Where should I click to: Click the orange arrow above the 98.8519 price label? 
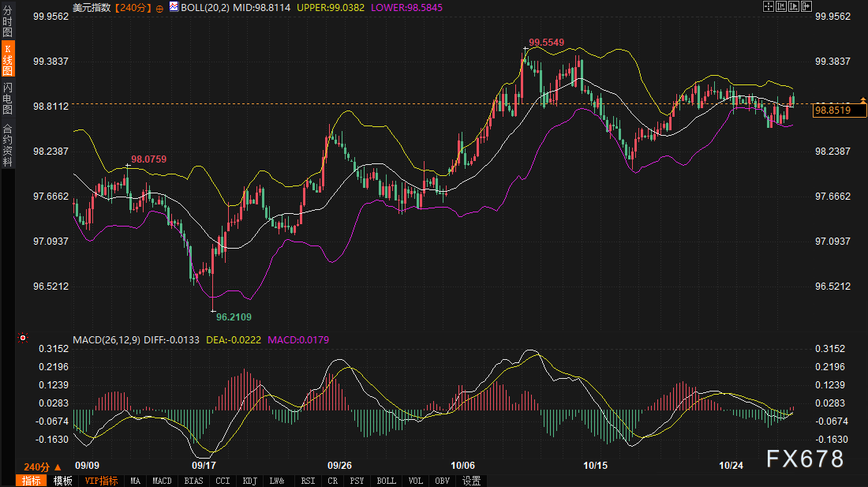point(863,99)
